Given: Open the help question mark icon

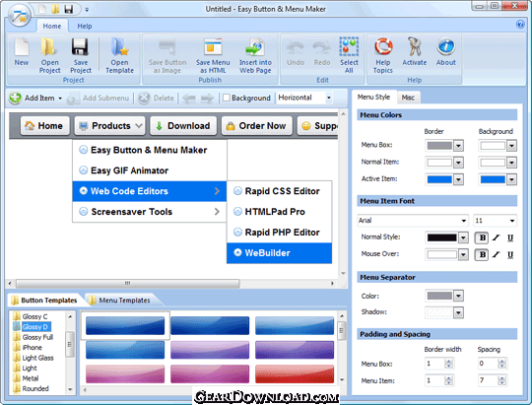Looking at the screenshot, I should 520,25.
